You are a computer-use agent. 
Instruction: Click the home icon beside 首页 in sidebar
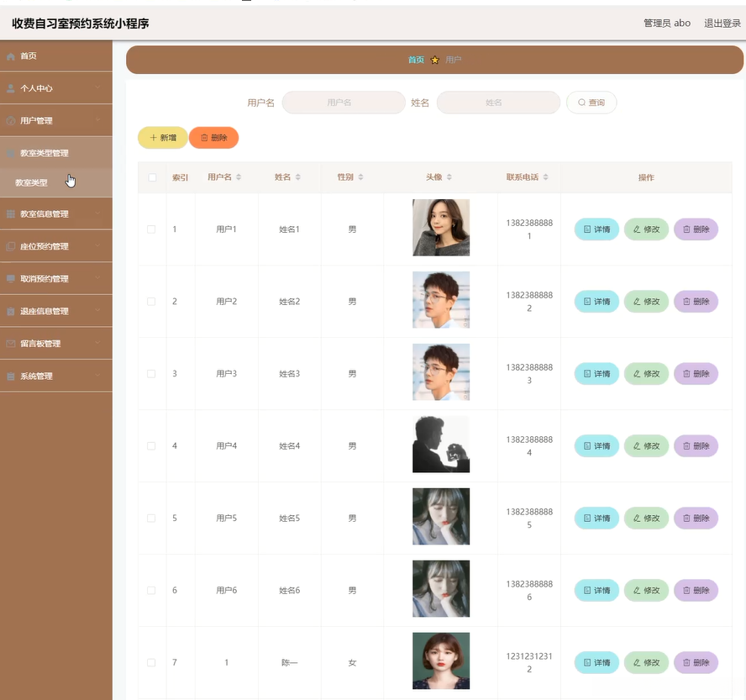pyautogui.click(x=10, y=56)
